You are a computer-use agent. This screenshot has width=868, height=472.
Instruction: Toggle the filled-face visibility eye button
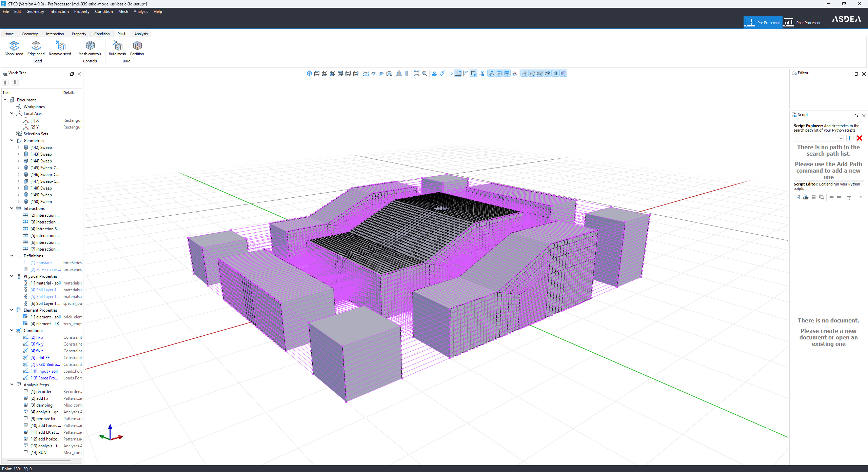(x=507, y=73)
